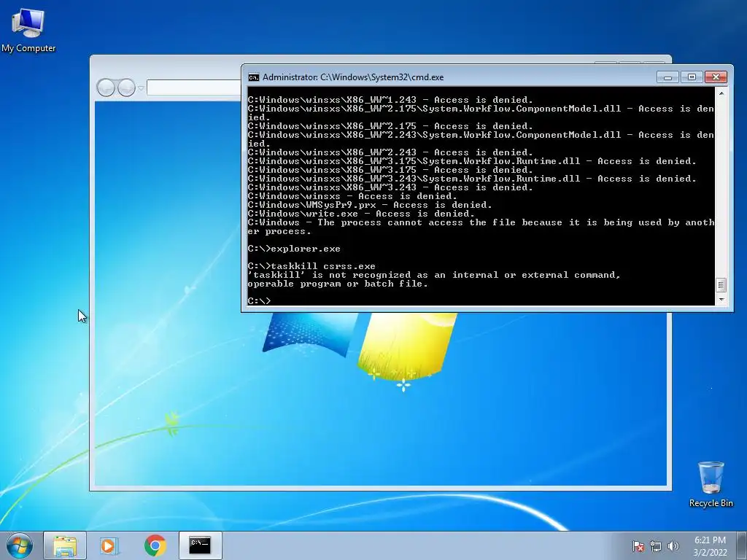The width and height of the screenshot is (747, 560).
Task: Click the Show desktop strip
Action: click(742, 545)
